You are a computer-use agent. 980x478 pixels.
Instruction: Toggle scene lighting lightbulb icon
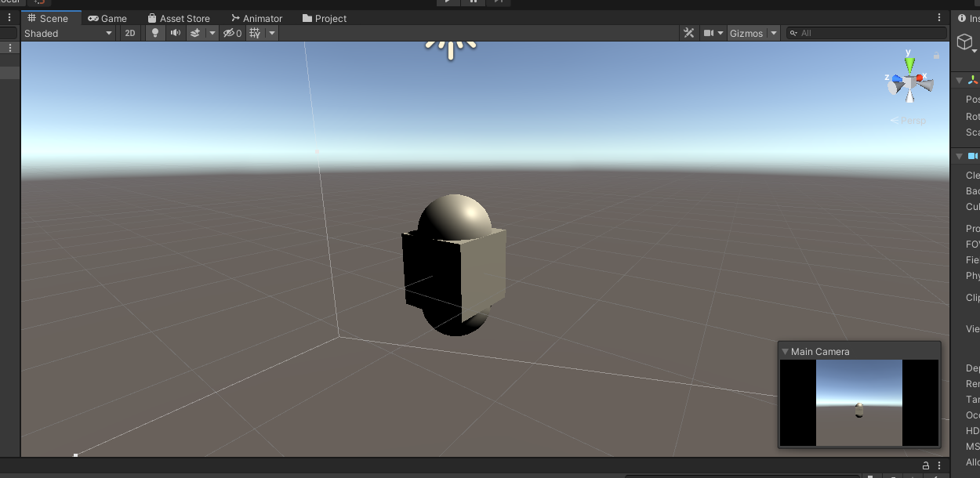(x=155, y=33)
